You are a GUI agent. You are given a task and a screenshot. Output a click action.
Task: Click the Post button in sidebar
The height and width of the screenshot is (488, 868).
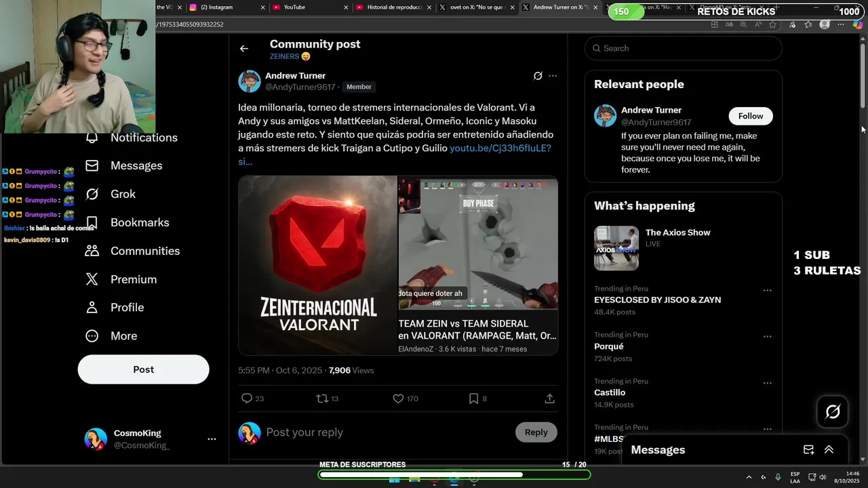(x=143, y=369)
